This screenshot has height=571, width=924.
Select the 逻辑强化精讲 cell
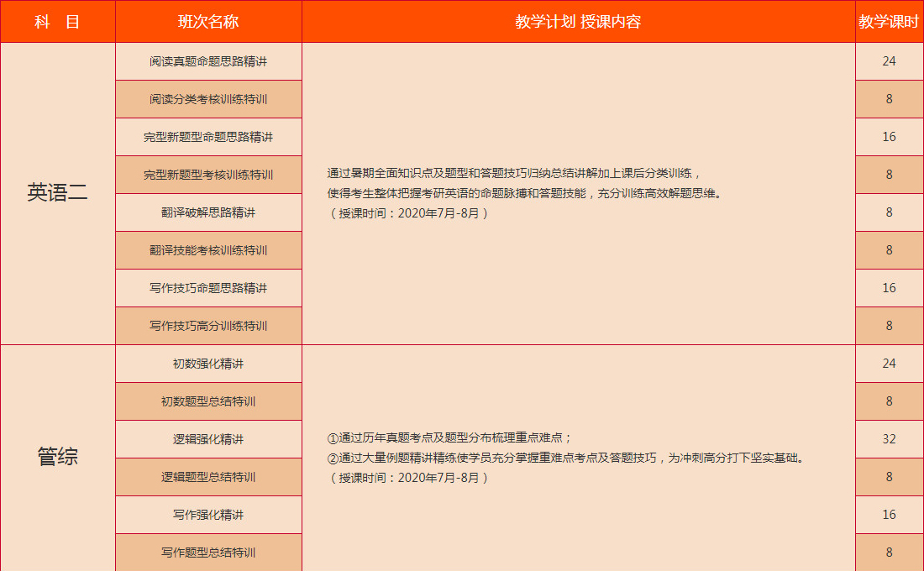click(x=208, y=439)
